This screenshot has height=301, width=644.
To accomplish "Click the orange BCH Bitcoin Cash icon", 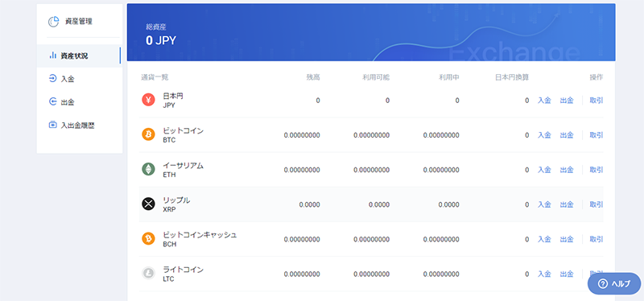I will tap(148, 238).
